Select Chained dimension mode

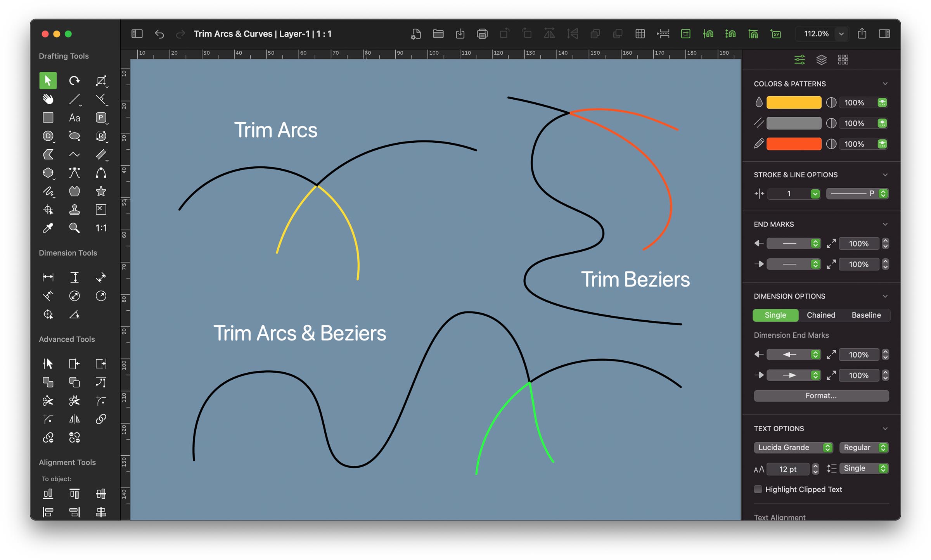(821, 315)
